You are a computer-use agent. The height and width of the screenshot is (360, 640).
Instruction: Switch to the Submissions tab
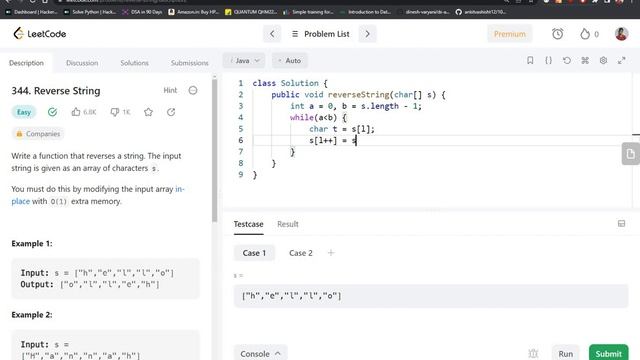pyautogui.click(x=189, y=63)
